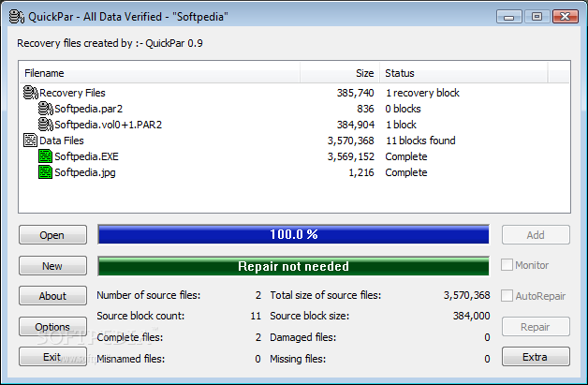Screen dimensions: 588x385
Task: Click 'Recovery files created by :- QuickPar 0.9' text
Action: [110, 43]
